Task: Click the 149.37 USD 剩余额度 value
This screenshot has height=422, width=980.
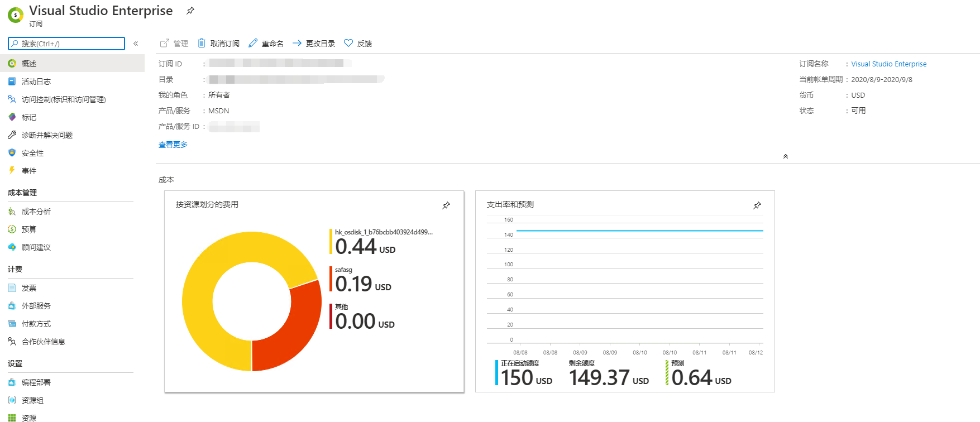Action: click(x=609, y=378)
